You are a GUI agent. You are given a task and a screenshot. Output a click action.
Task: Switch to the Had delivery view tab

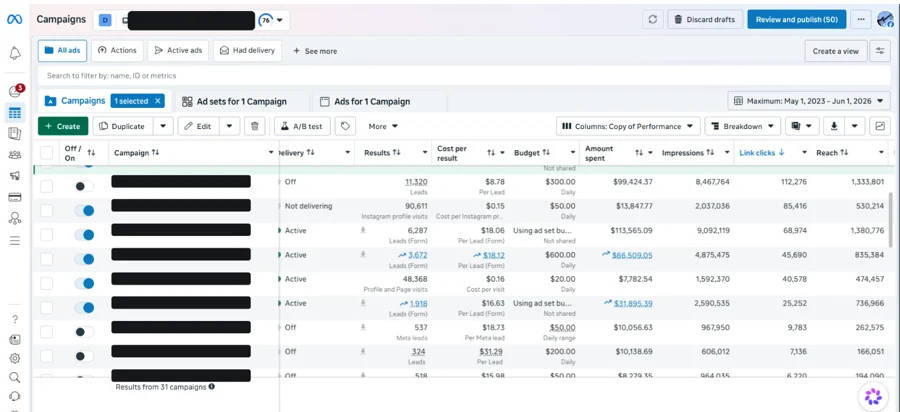tap(247, 50)
